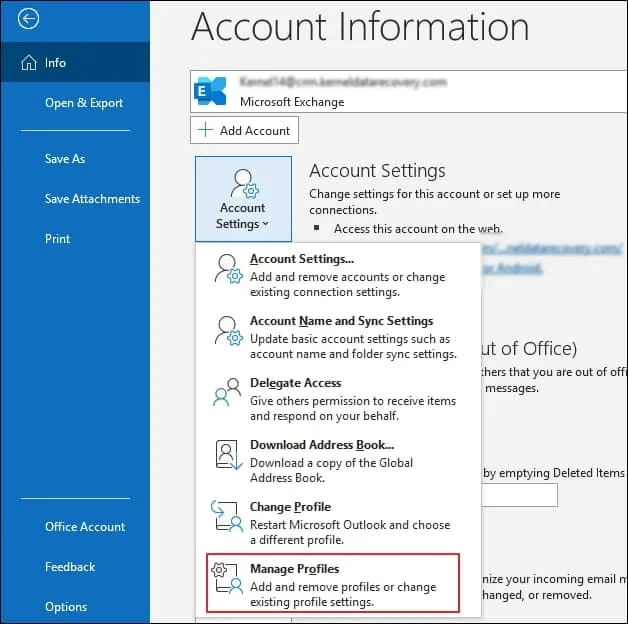The height and width of the screenshot is (624, 628).
Task: Click 'Give others permission to receive items' text
Action: click(353, 401)
